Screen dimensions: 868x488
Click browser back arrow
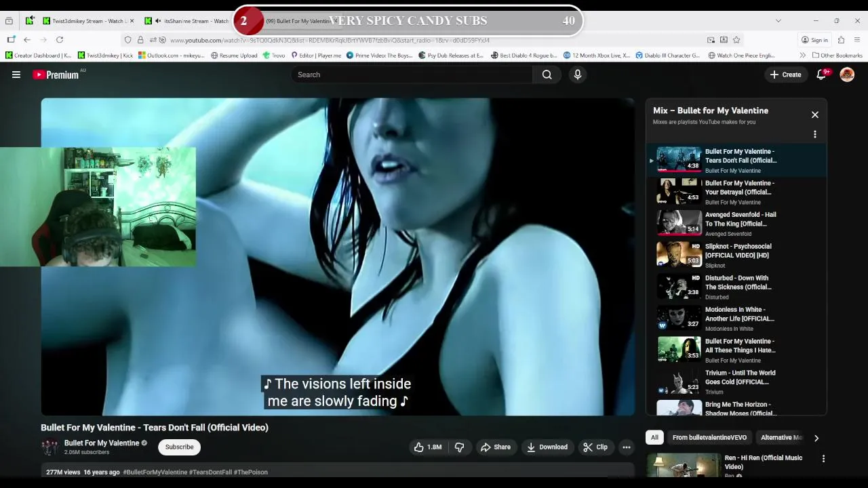click(x=27, y=40)
